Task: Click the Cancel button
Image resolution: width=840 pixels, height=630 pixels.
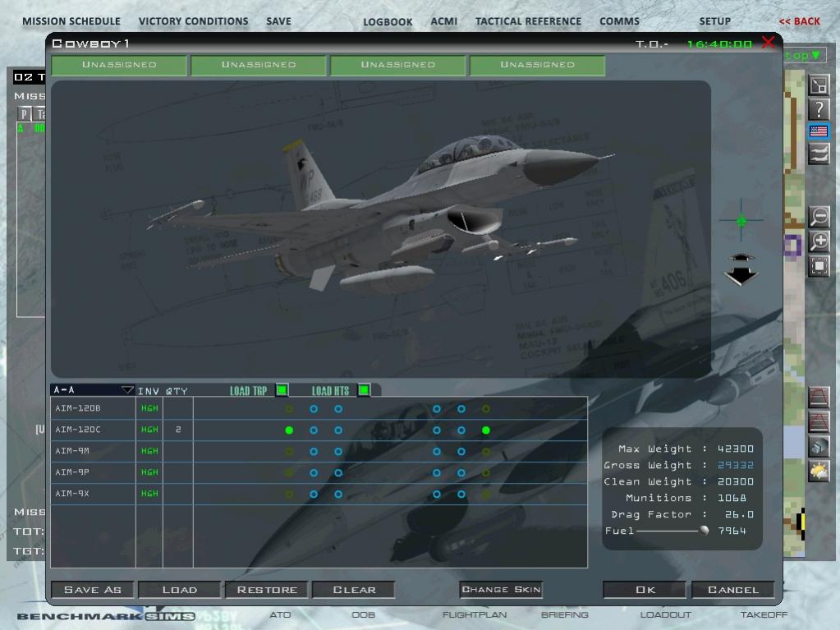Action: [733, 590]
